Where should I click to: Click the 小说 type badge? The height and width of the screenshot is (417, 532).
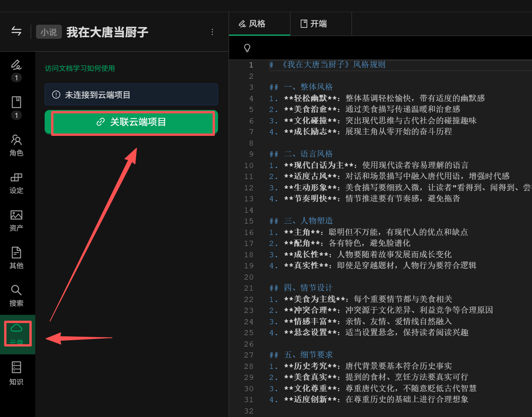pos(49,32)
